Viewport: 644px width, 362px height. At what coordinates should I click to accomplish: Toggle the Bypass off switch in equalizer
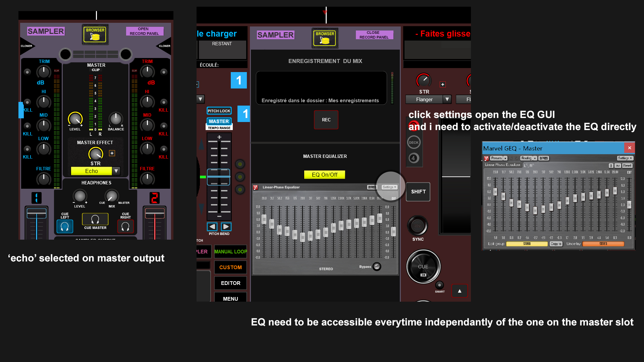(377, 266)
